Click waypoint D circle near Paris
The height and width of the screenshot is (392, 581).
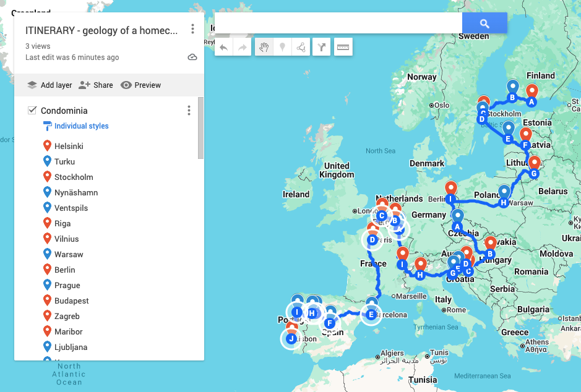point(372,240)
